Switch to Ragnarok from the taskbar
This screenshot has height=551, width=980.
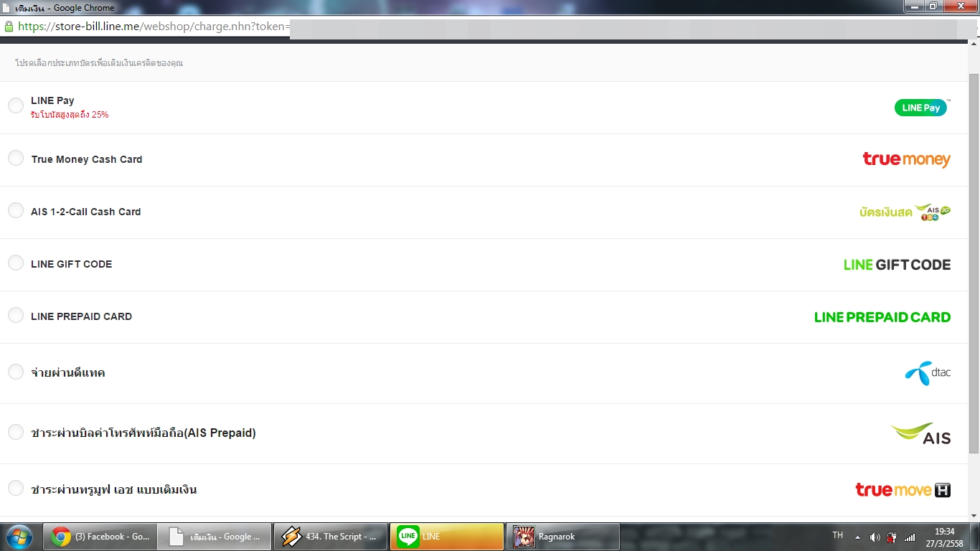click(563, 537)
